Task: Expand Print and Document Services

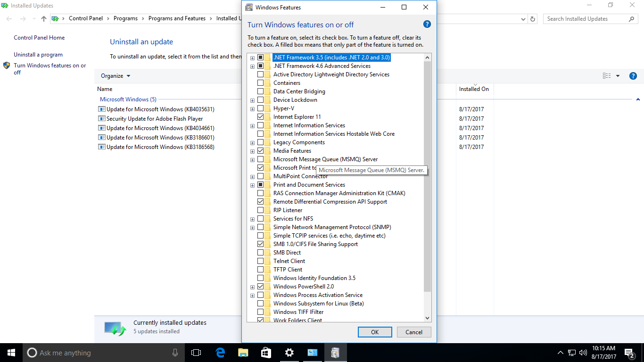Action: [x=253, y=185]
